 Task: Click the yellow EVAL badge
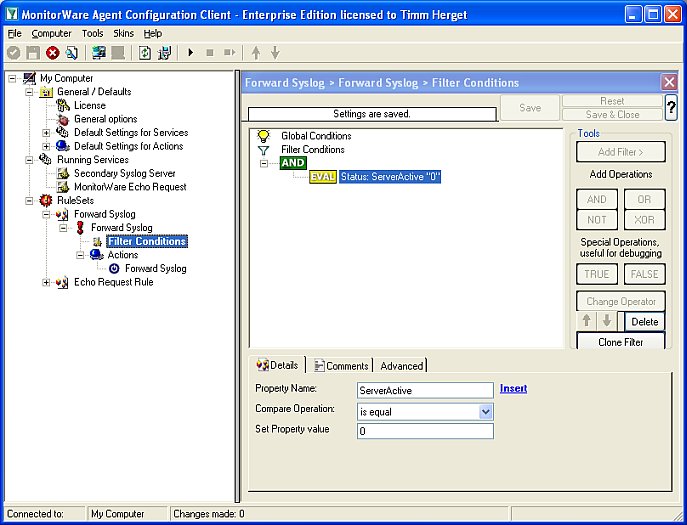[323, 177]
